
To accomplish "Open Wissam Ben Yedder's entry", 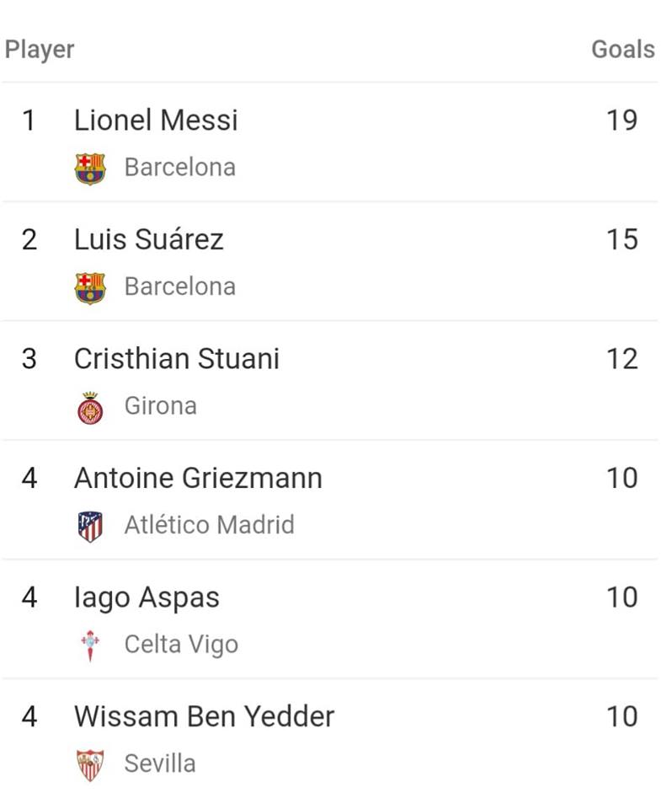I will [205, 716].
